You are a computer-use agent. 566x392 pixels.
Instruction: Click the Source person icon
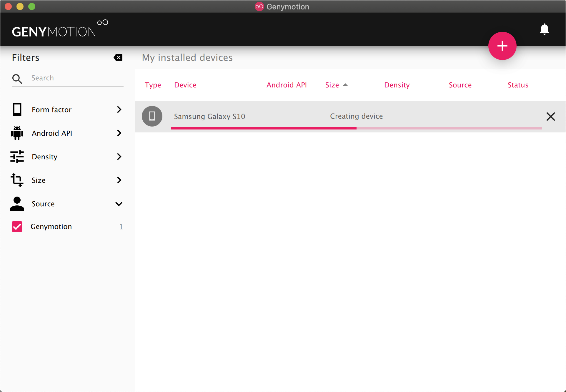[17, 204]
